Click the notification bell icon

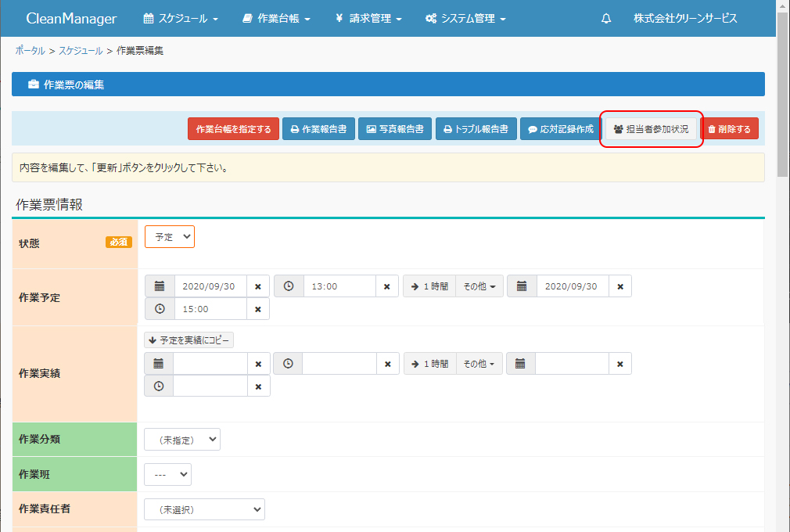pos(606,19)
